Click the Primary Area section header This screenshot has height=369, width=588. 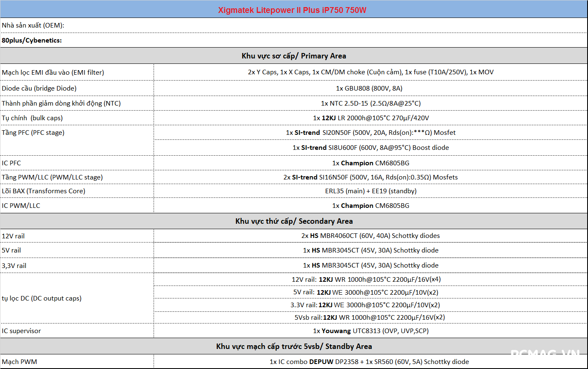pos(293,56)
